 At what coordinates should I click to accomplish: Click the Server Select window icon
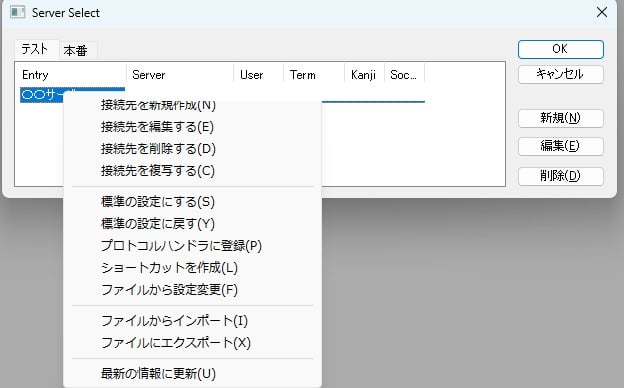click(18, 12)
